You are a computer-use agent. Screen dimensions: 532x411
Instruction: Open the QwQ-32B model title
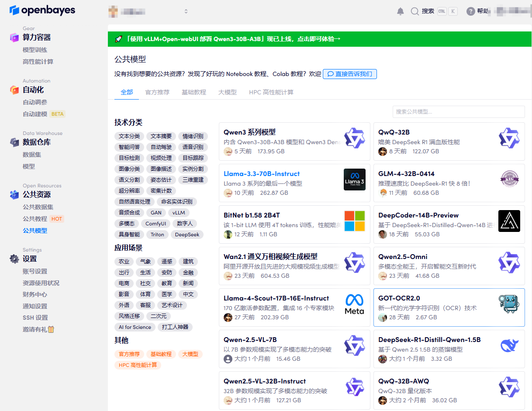(x=394, y=132)
